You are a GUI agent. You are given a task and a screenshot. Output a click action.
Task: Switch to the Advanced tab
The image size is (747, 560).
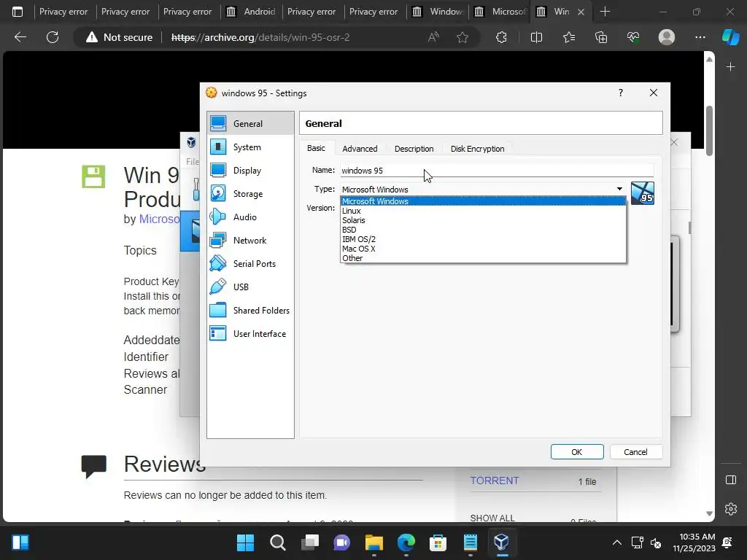pos(360,149)
